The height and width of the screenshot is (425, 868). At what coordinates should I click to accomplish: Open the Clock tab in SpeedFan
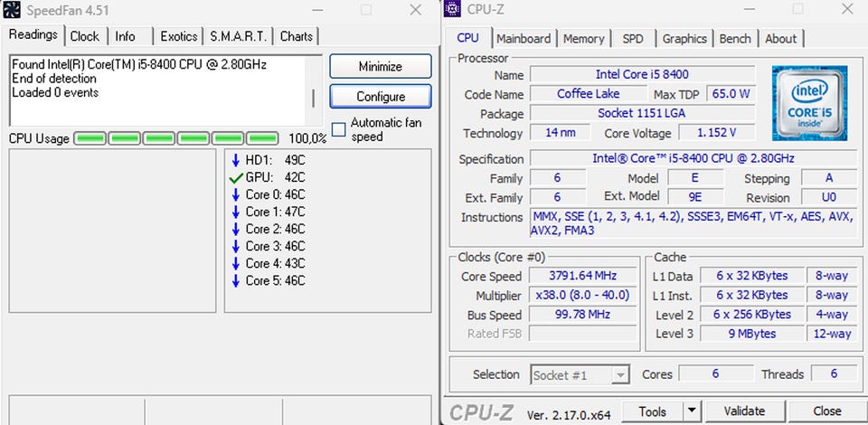[x=85, y=36]
